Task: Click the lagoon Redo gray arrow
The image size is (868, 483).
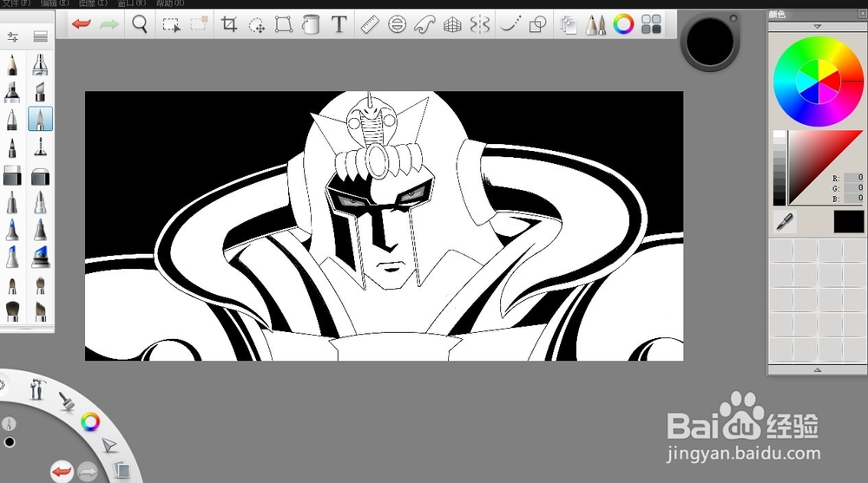Action: [x=88, y=472]
